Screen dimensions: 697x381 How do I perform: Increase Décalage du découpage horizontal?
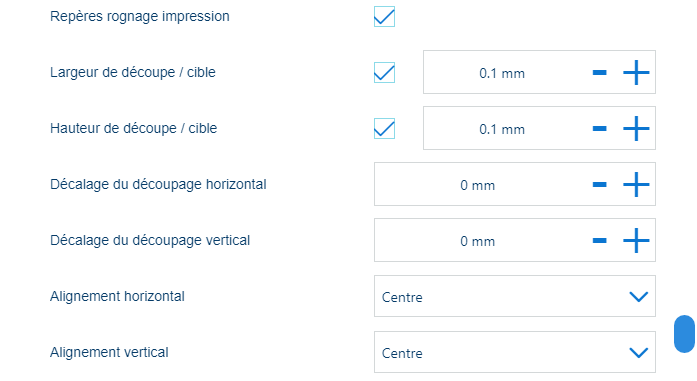click(x=636, y=184)
